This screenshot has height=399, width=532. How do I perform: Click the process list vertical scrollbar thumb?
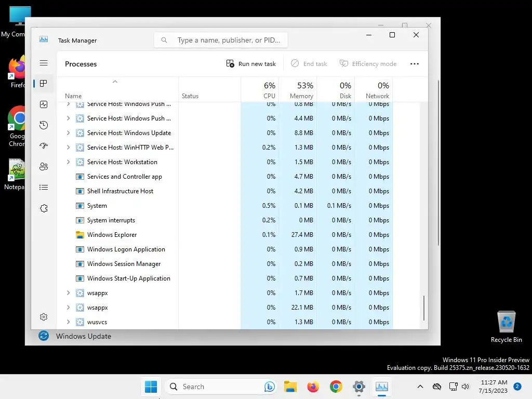(424, 308)
